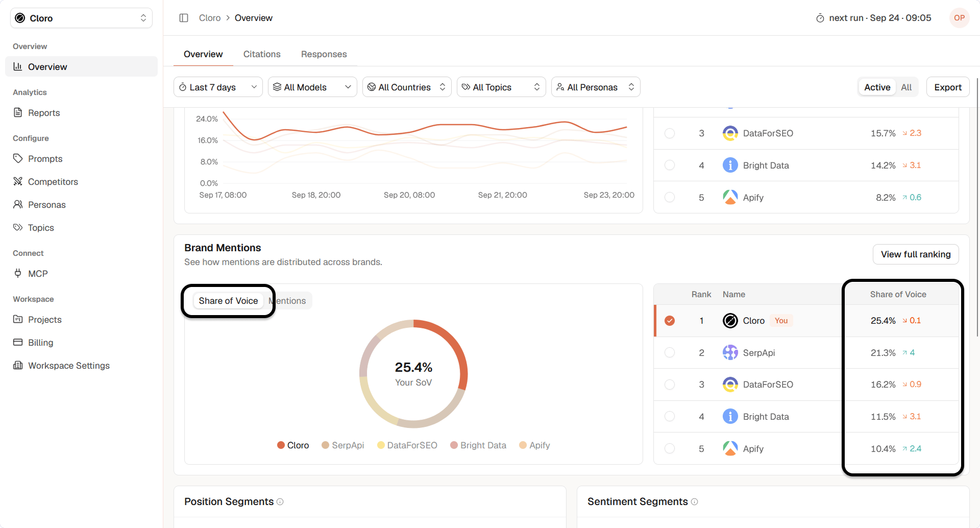Click the Cloro legend color dot
The width and height of the screenshot is (980, 528).
click(x=281, y=445)
